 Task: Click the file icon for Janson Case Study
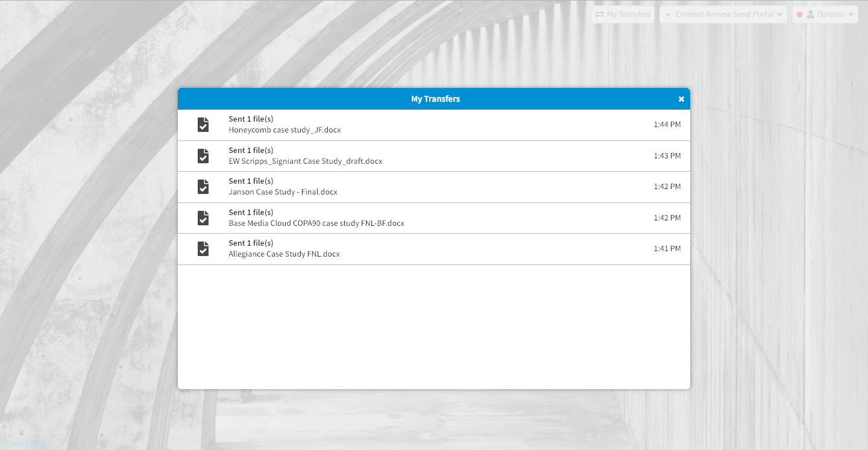[x=203, y=187]
